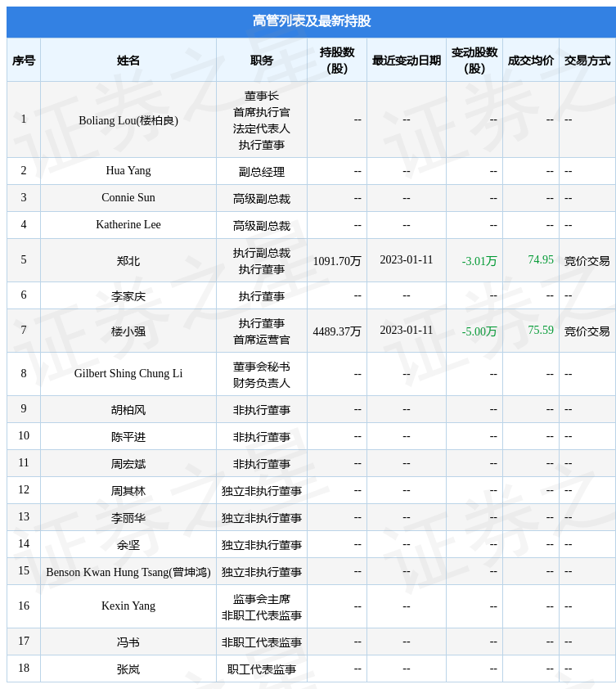The height and width of the screenshot is (689, 616).
Task: Select the name 冯书
Action: click(128, 642)
